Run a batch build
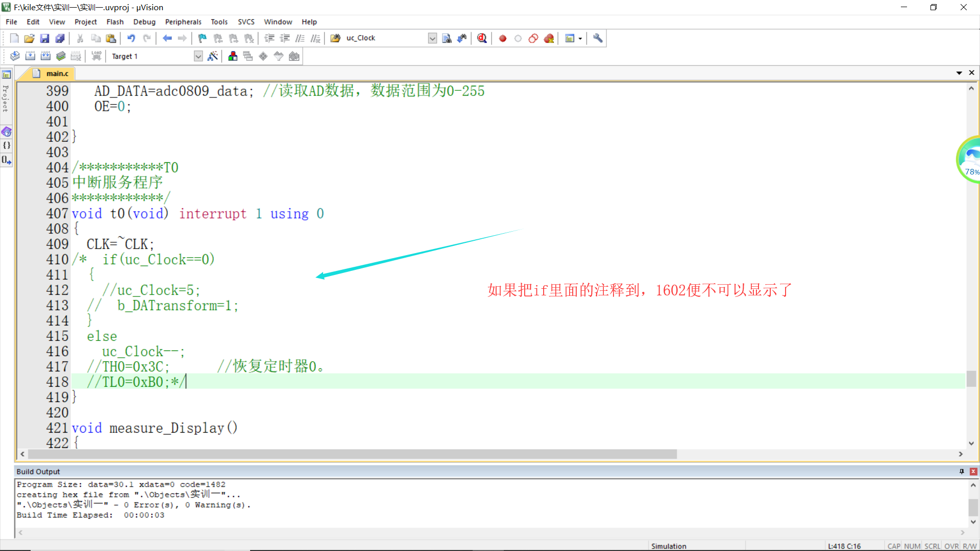980x551 pixels. [61, 56]
